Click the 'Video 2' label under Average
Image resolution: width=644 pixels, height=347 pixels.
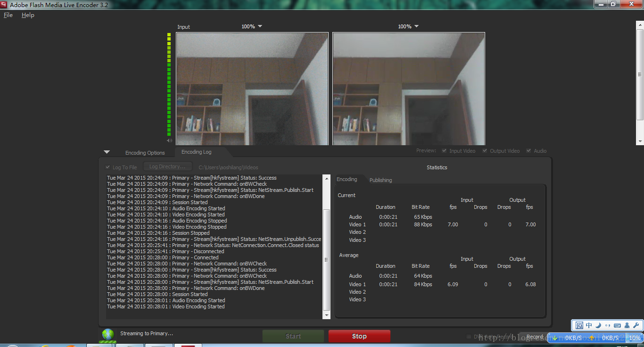click(357, 292)
